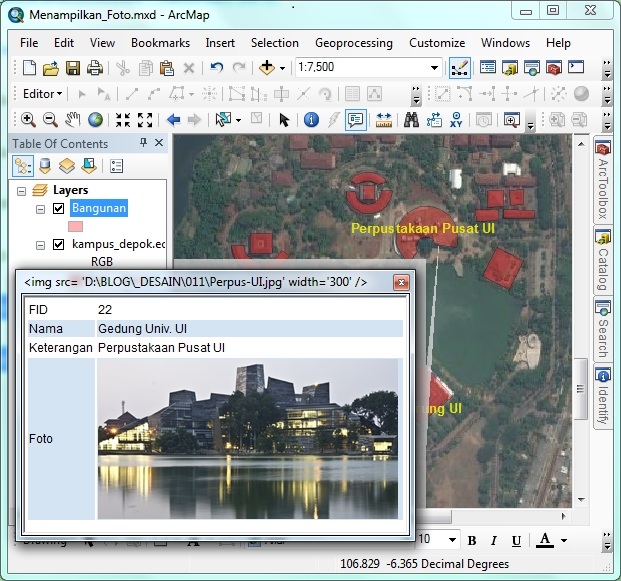Create a new map document icon
This screenshot has width=621, height=581.
pos(30,68)
